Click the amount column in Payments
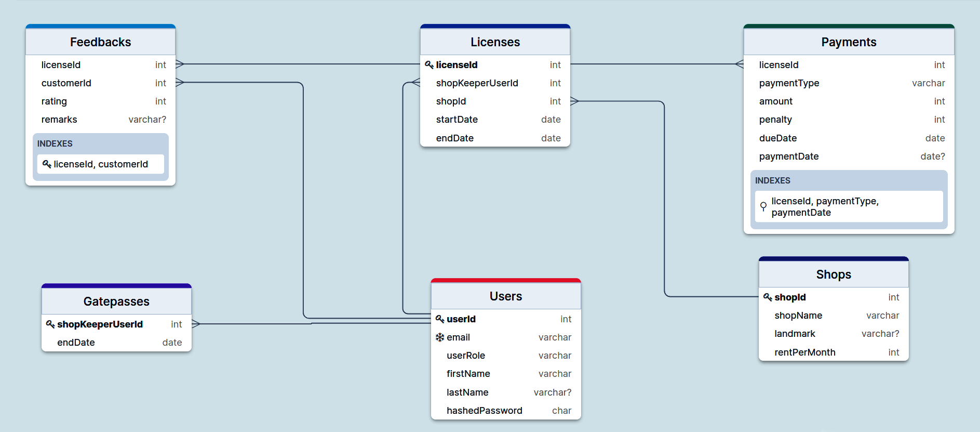The image size is (980, 432). [849, 101]
